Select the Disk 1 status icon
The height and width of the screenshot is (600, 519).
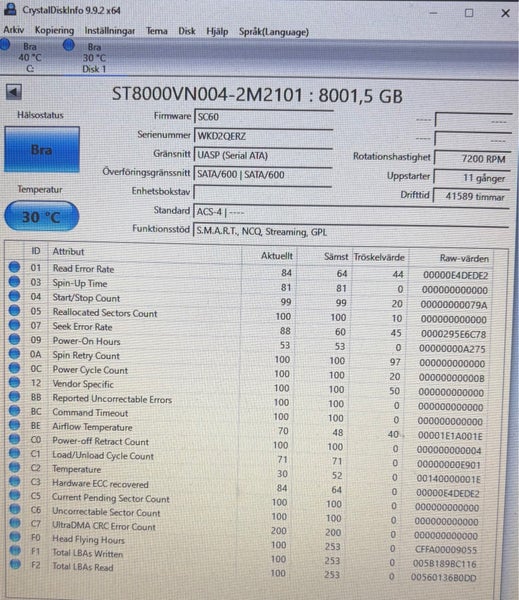(x=69, y=45)
